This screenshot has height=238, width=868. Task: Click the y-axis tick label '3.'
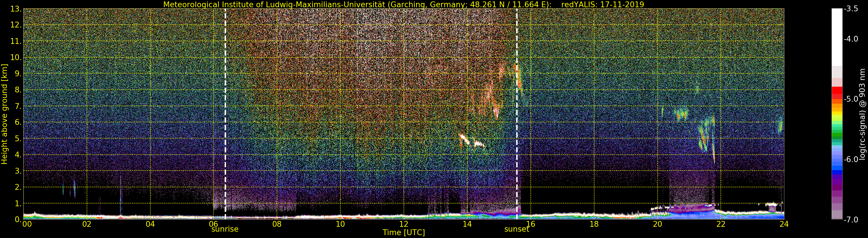pos(18,171)
